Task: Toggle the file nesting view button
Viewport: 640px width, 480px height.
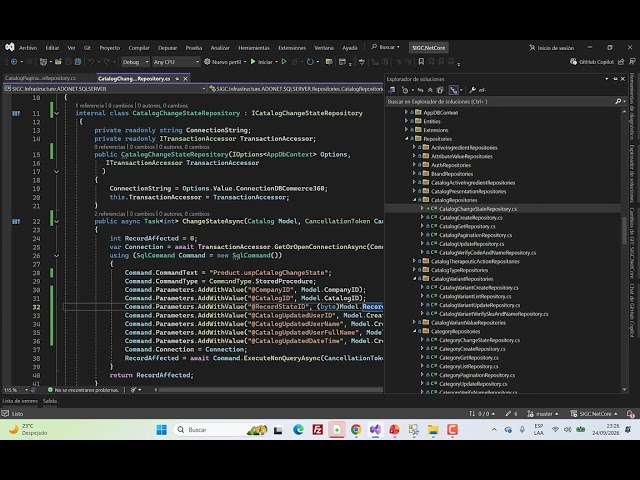Action: click(x=453, y=90)
